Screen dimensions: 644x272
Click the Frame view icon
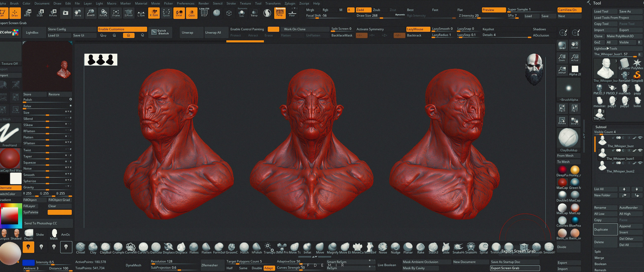(x=116, y=13)
